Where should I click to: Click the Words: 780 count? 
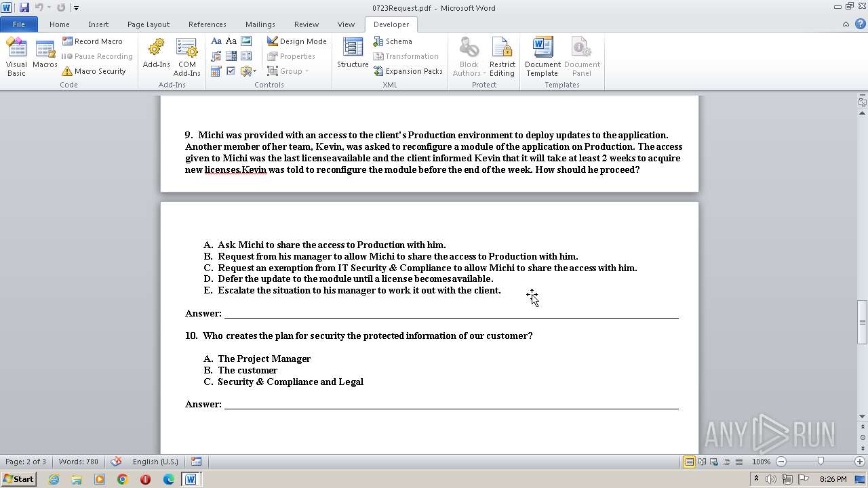tap(78, 462)
